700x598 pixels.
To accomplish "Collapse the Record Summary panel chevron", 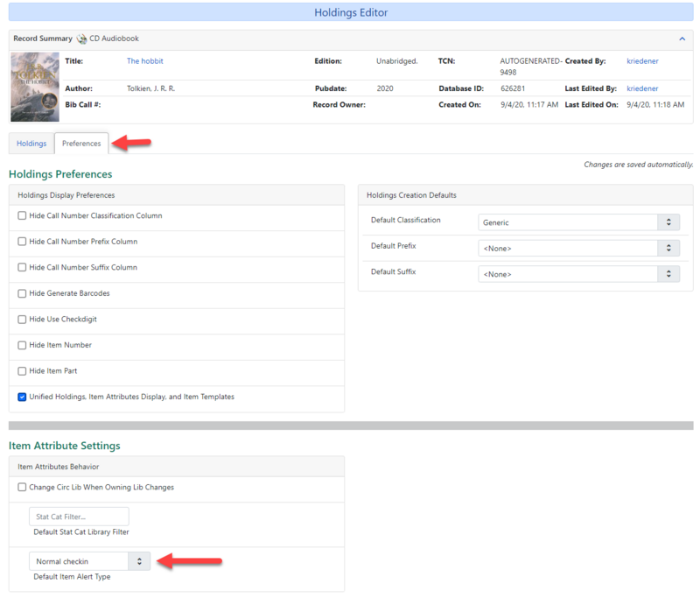I will (x=682, y=39).
